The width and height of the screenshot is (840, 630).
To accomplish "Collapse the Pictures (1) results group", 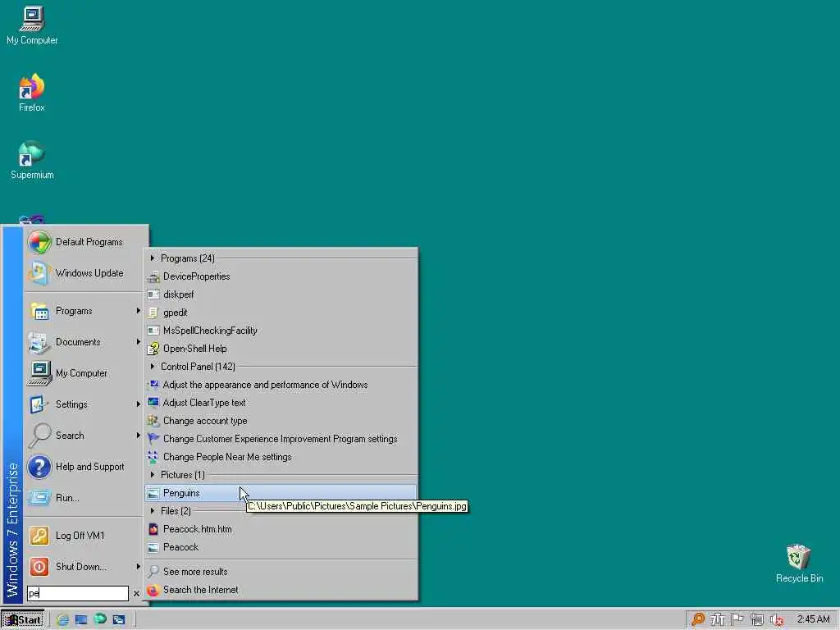I will [153, 475].
